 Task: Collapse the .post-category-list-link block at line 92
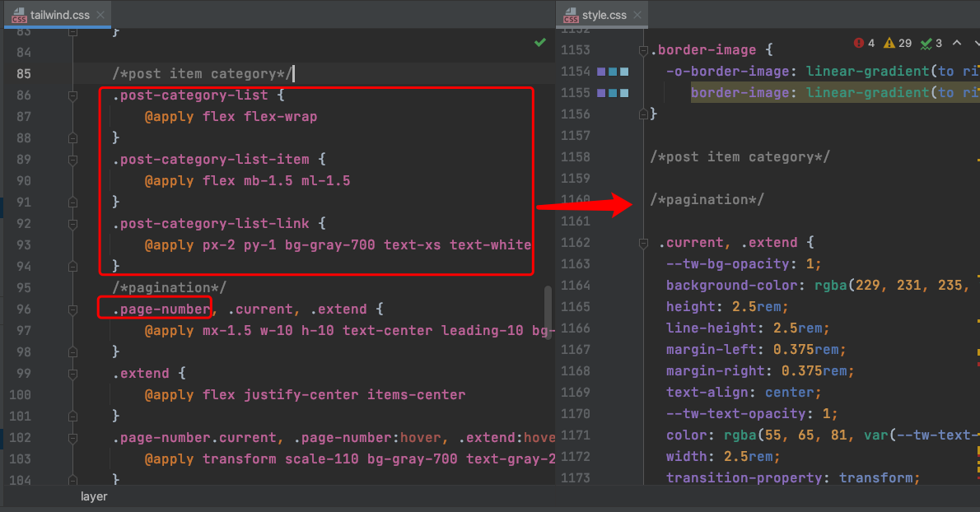(73, 224)
